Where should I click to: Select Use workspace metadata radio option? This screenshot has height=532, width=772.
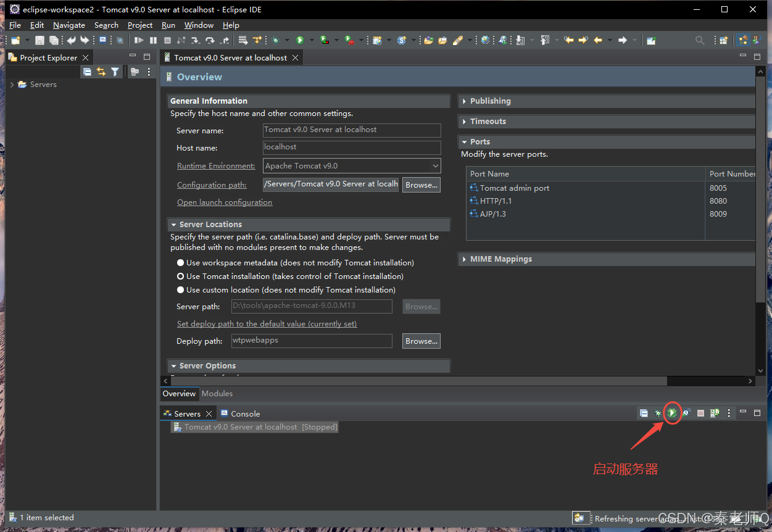point(181,263)
